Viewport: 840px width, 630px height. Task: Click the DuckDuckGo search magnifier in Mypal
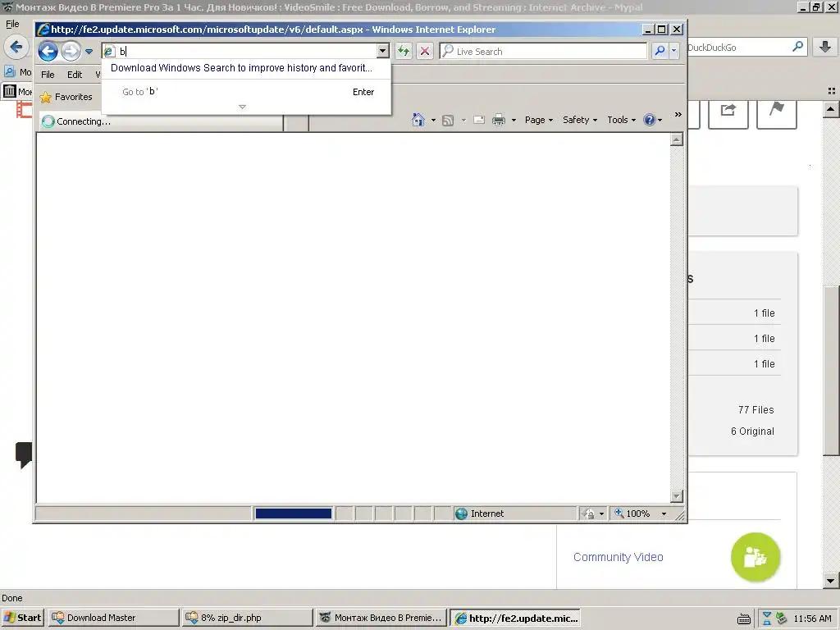pyautogui.click(x=797, y=47)
